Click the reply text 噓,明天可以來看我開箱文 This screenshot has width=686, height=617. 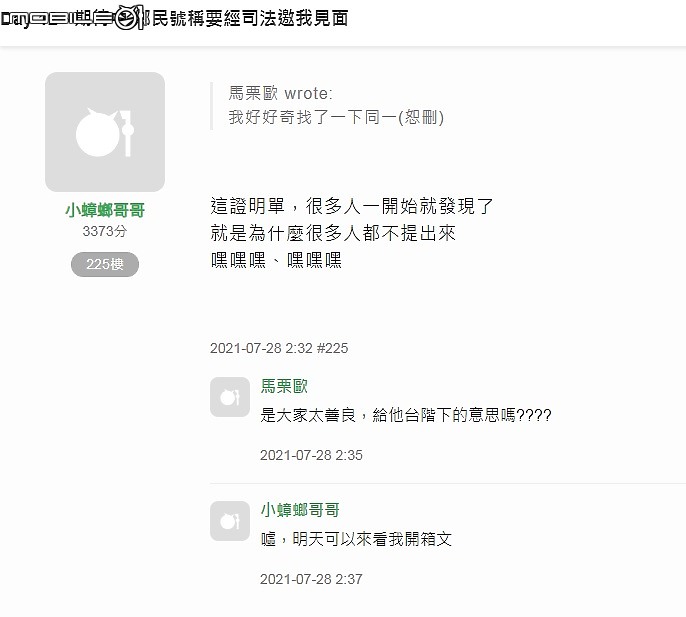tap(356, 539)
